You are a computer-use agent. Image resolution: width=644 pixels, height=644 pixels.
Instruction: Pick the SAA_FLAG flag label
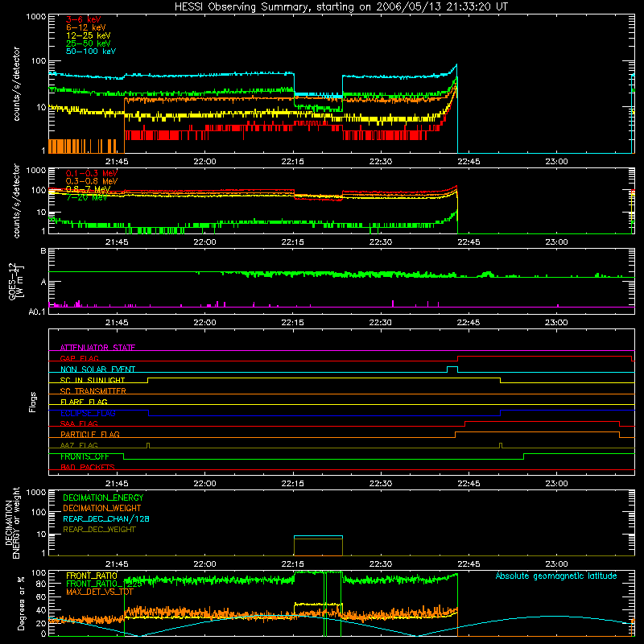tap(79, 423)
